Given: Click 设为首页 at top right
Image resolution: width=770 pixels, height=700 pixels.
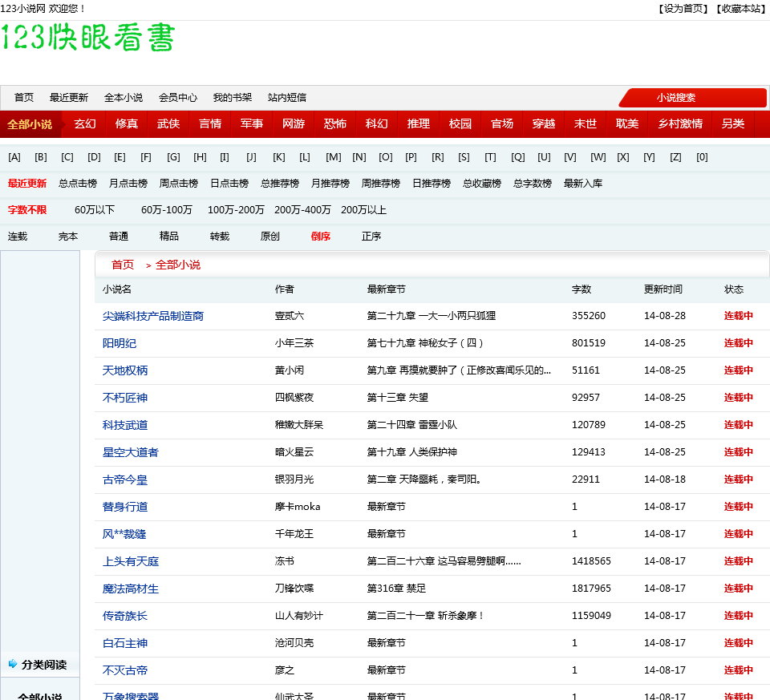Looking at the screenshot, I should pos(683,9).
